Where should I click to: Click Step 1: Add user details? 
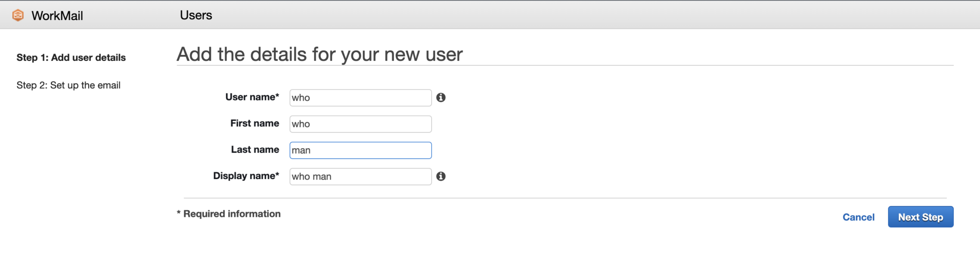(71, 57)
